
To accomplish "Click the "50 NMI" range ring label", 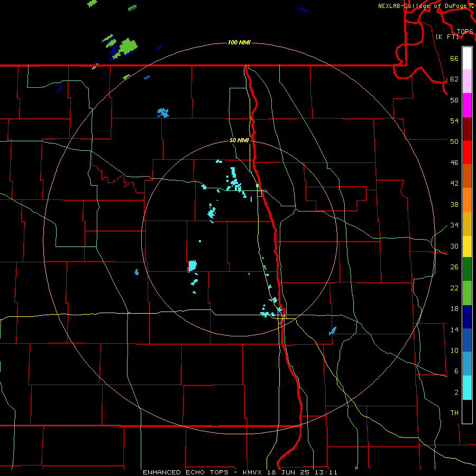I will pyautogui.click(x=239, y=140).
